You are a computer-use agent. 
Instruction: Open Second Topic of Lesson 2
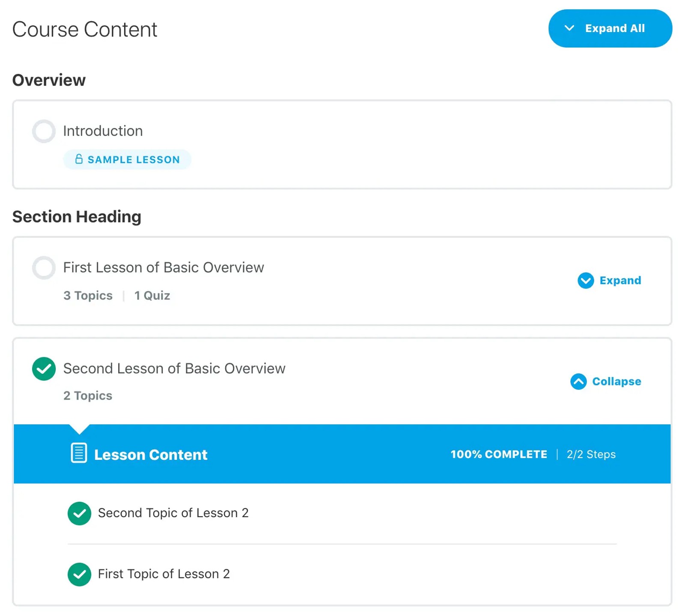[x=173, y=513]
